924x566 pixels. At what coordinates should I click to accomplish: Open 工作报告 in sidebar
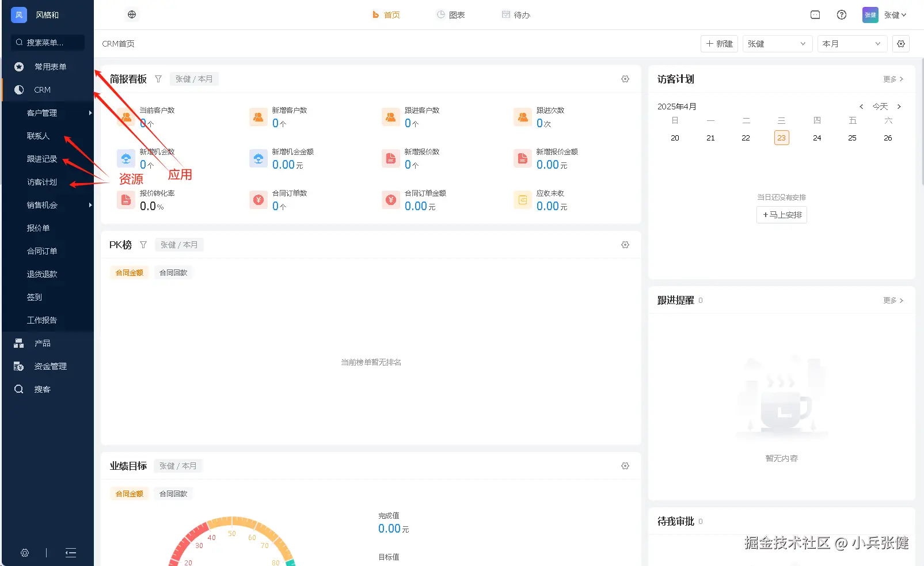(48, 320)
